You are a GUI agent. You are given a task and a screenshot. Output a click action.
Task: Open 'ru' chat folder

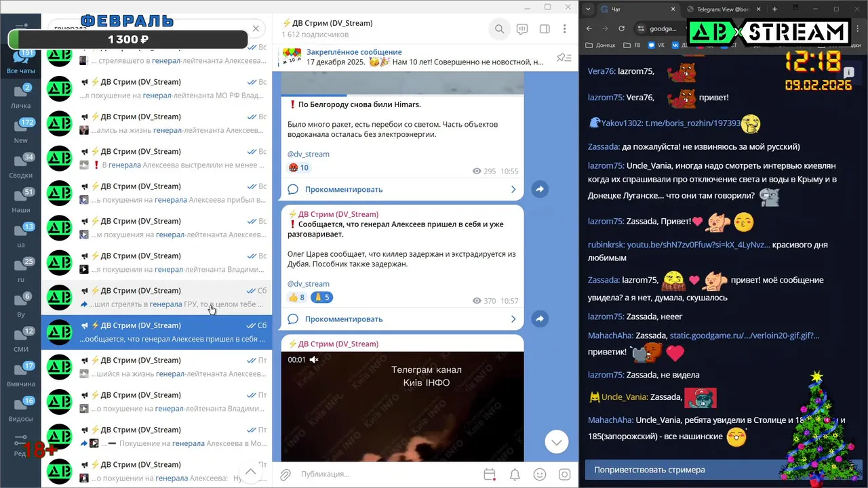pos(21,271)
